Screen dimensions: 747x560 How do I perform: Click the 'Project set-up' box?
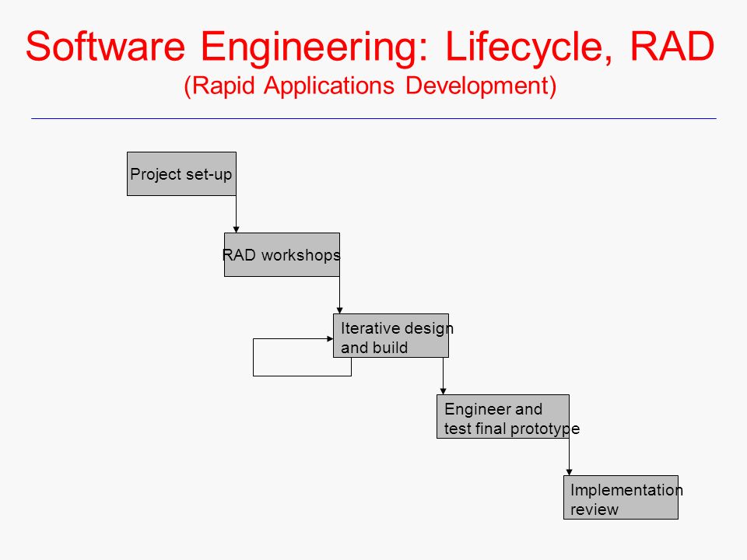tap(181, 173)
